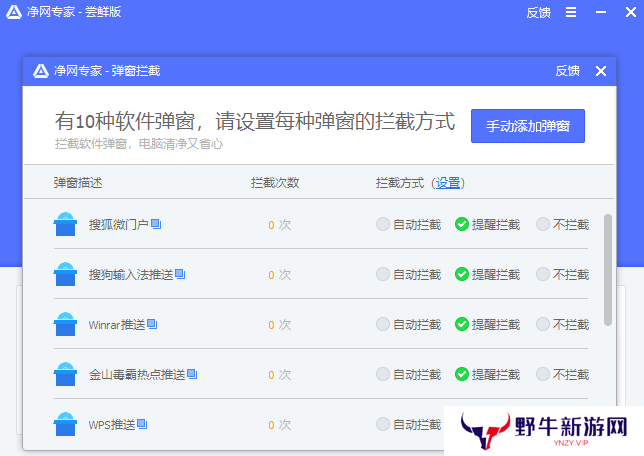Viewport: 644px width, 456px height.
Task: Select 自动拦截 for 搜狐微门户
Action: coord(408,224)
